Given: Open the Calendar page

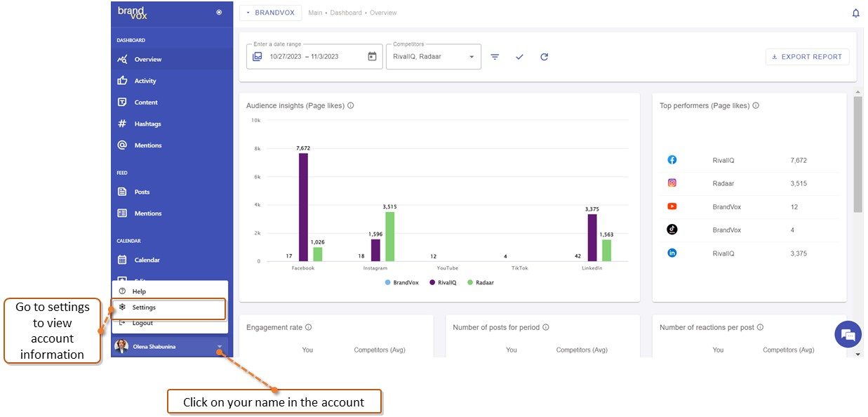Looking at the screenshot, I should pos(171,260).
